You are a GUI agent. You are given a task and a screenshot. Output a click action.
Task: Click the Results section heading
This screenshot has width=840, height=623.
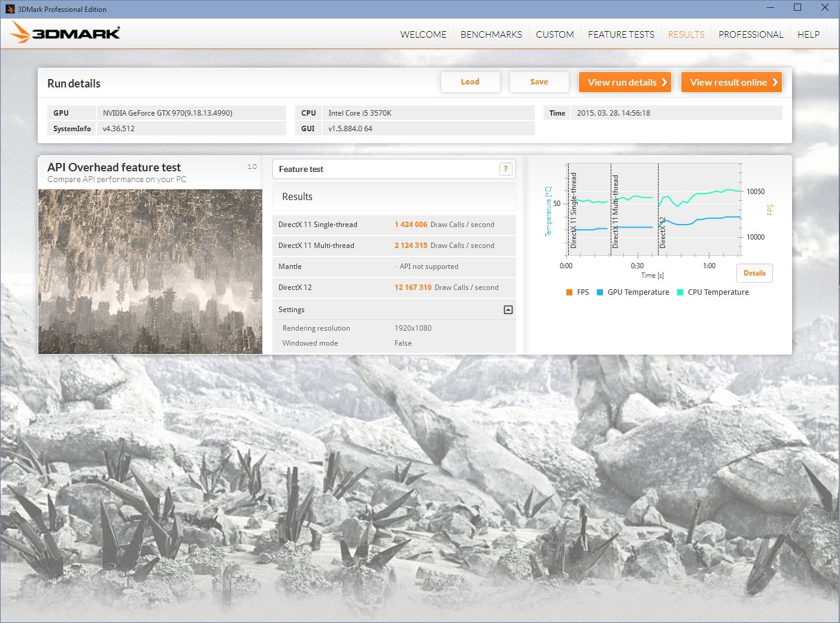tap(297, 196)
